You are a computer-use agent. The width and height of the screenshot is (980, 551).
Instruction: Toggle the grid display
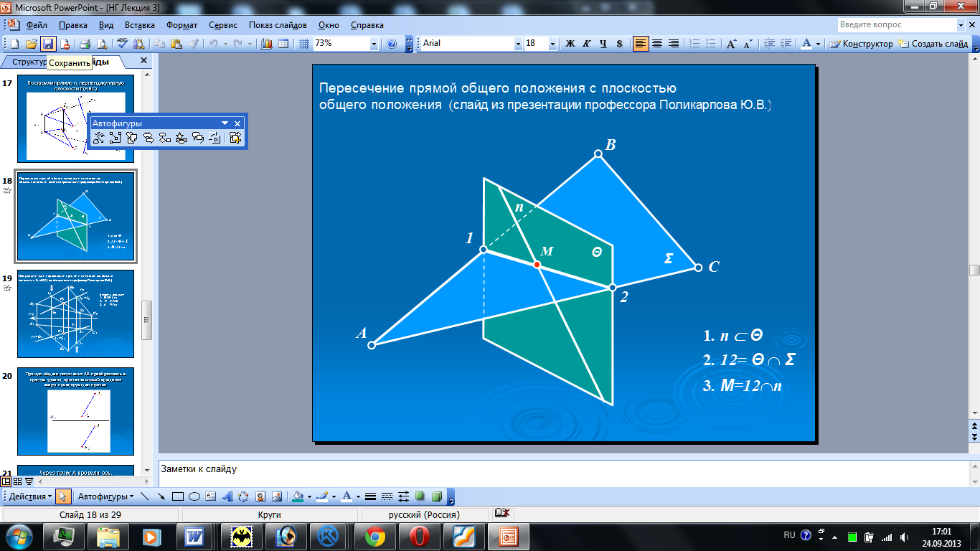[x=303, y=43]
